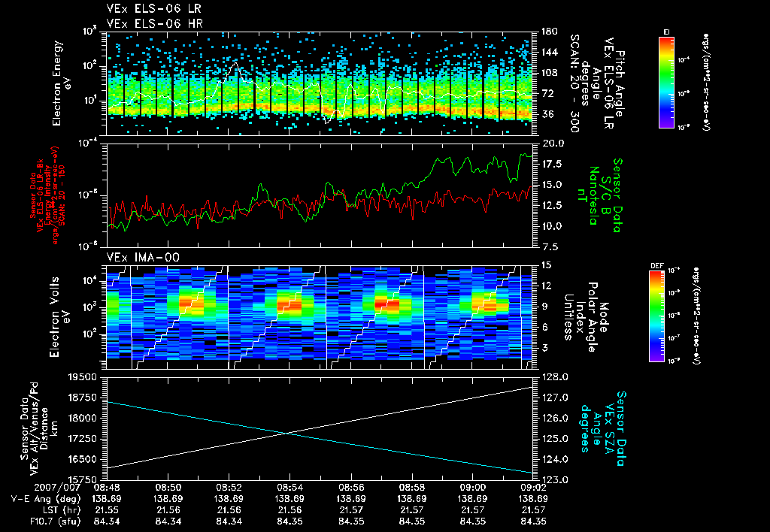The width and height of the screenshot is (770, 532).
Task: Click the 180 pitch angle axis value
Action: [x=550, y=32]
